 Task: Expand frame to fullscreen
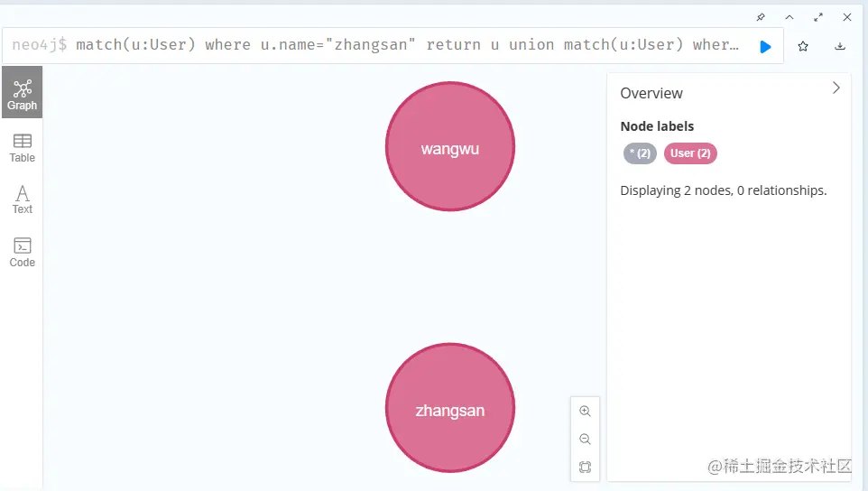tap(818, 17)
